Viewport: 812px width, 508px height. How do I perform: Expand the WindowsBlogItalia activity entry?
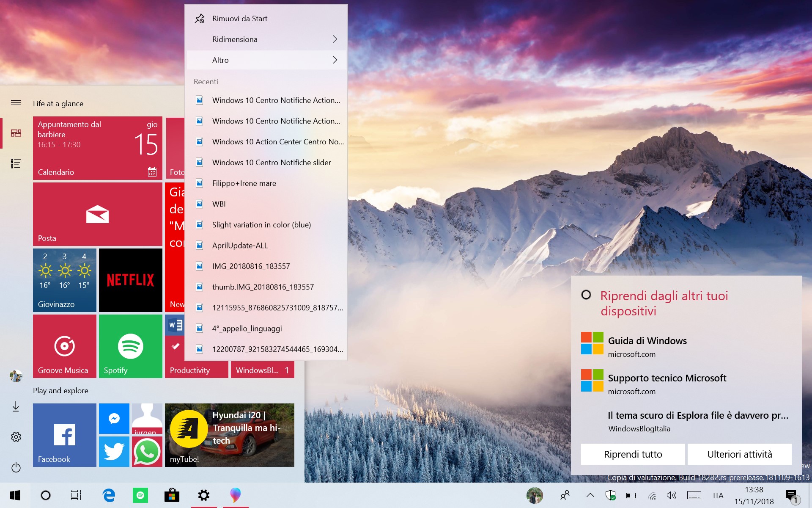click(x=687, y=421)
